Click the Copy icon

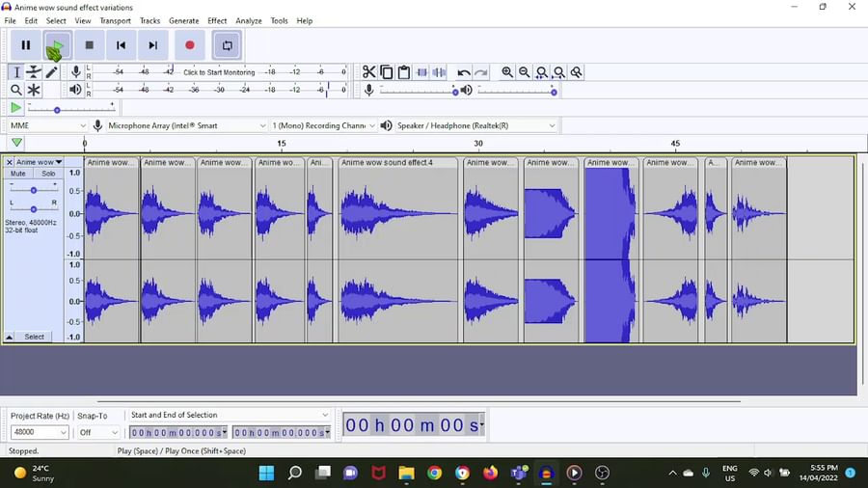[x=387, y=72]
